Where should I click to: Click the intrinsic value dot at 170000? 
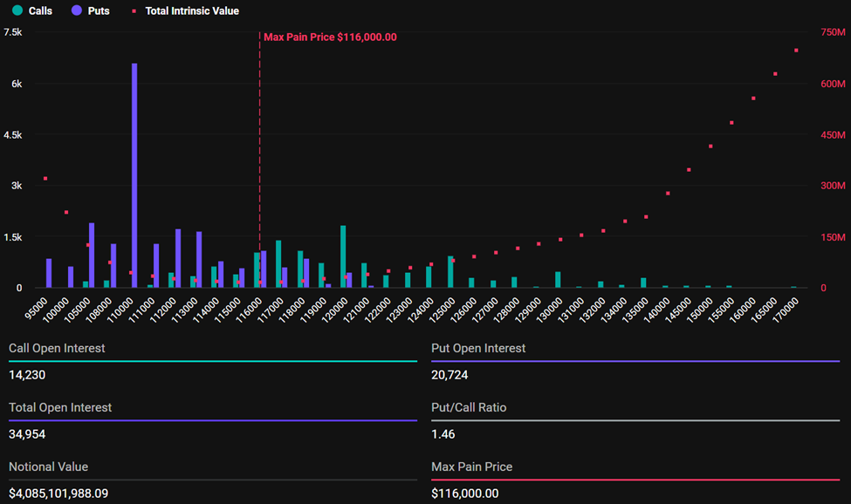click(x=797, y=51)
